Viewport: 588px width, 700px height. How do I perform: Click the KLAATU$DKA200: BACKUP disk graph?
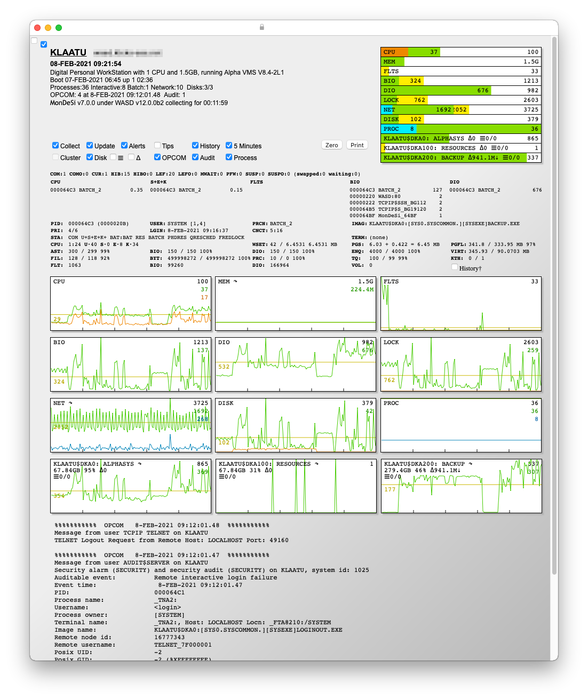pyautogui.click(x=461, y=486)
